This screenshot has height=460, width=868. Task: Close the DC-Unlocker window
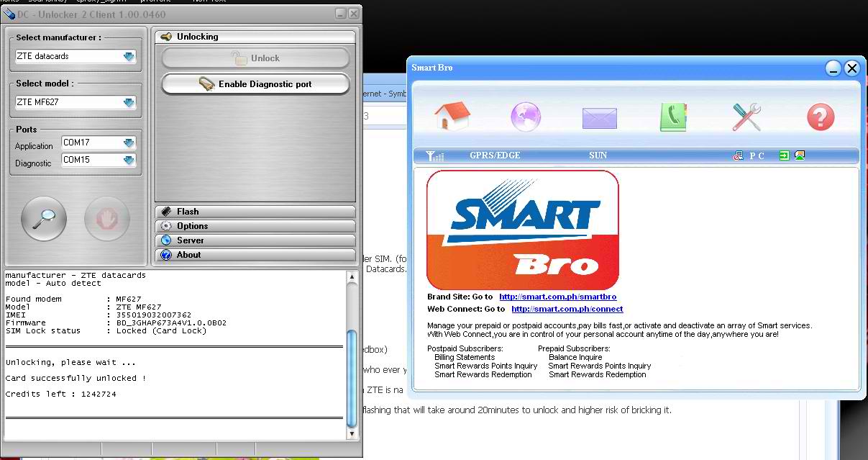coord(353,14)
